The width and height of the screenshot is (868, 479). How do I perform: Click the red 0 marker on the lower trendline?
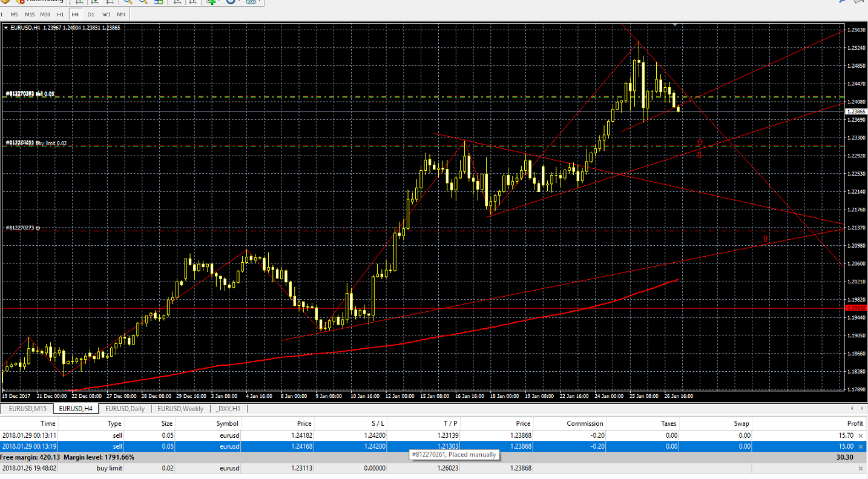[x=765, y=239]
